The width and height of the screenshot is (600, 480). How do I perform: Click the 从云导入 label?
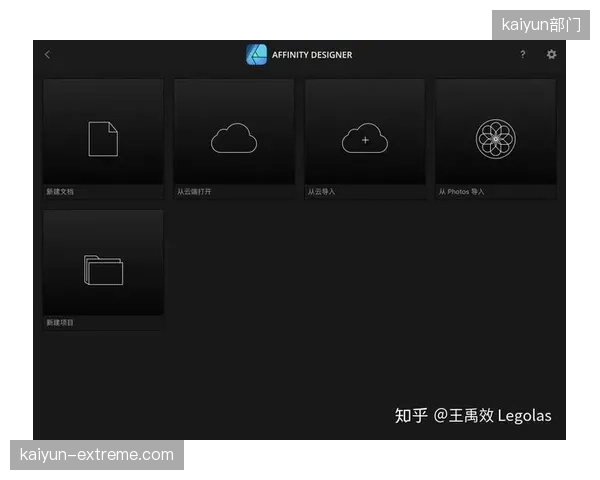coord(321,192)
